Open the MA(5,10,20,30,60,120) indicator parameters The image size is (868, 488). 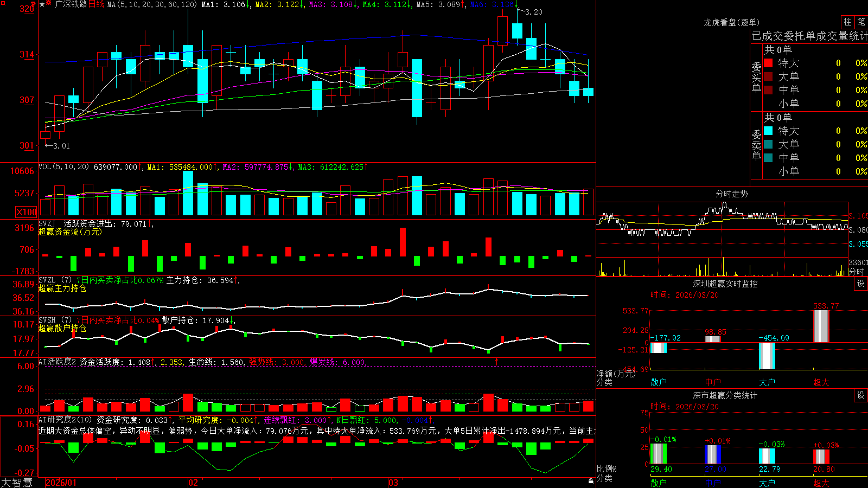152,4
